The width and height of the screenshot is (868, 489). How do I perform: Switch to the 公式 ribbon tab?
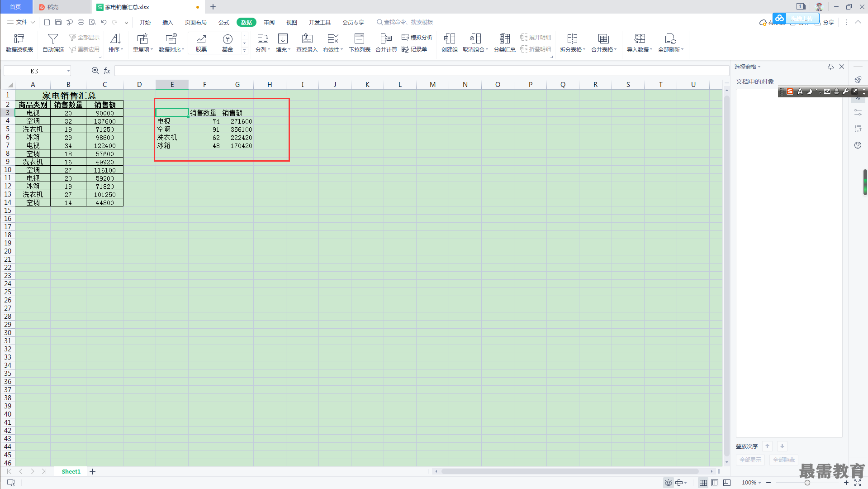click(x=224, y=22)
